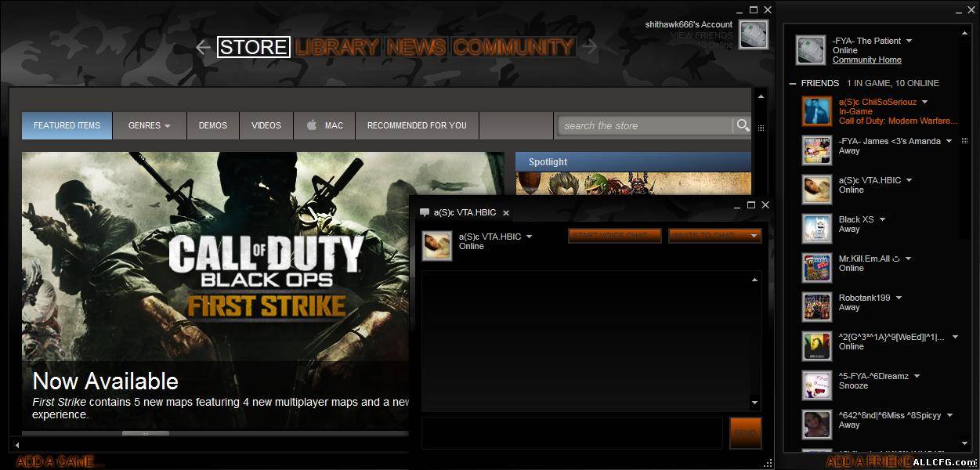980x470 pixels.
Task: Click the magnifier search icon in store
Action: tap(742, 125)
